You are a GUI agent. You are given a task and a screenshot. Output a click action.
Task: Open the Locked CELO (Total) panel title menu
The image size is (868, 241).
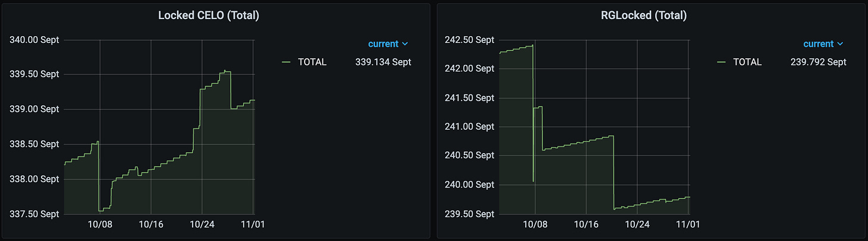point(209,16)
